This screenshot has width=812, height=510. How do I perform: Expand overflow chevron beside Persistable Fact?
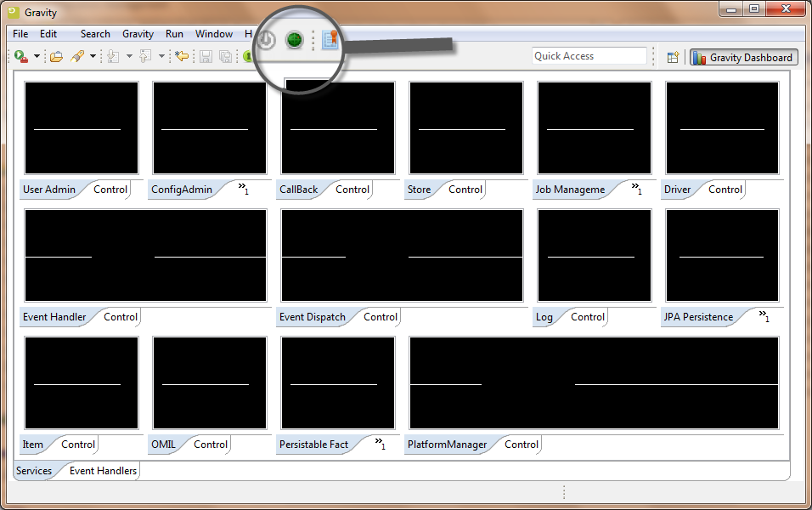[380, 443]
